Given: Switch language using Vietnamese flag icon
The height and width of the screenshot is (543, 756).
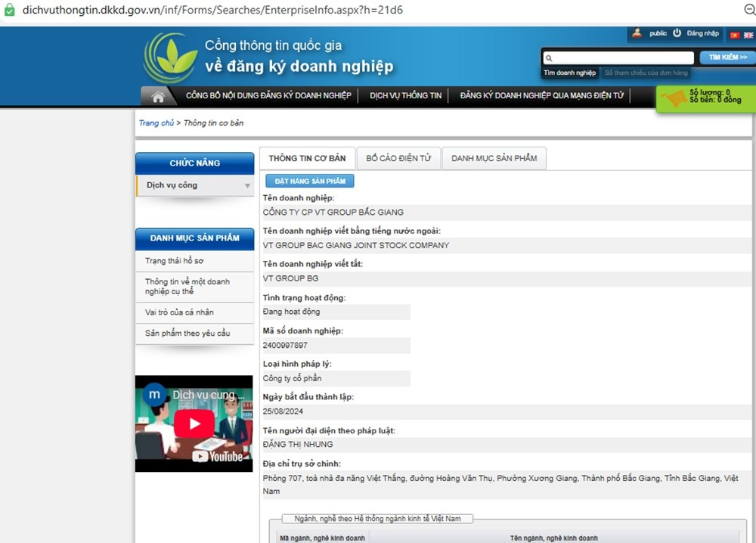Looking at the screenshot, I should pyautogui.click(x=734, y=34).
